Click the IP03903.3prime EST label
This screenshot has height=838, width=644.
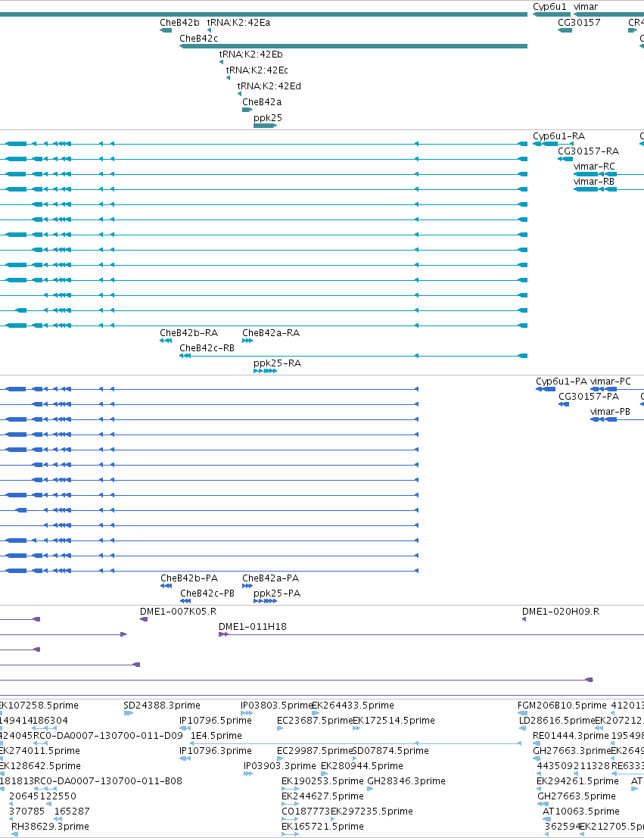coord(280,766)
